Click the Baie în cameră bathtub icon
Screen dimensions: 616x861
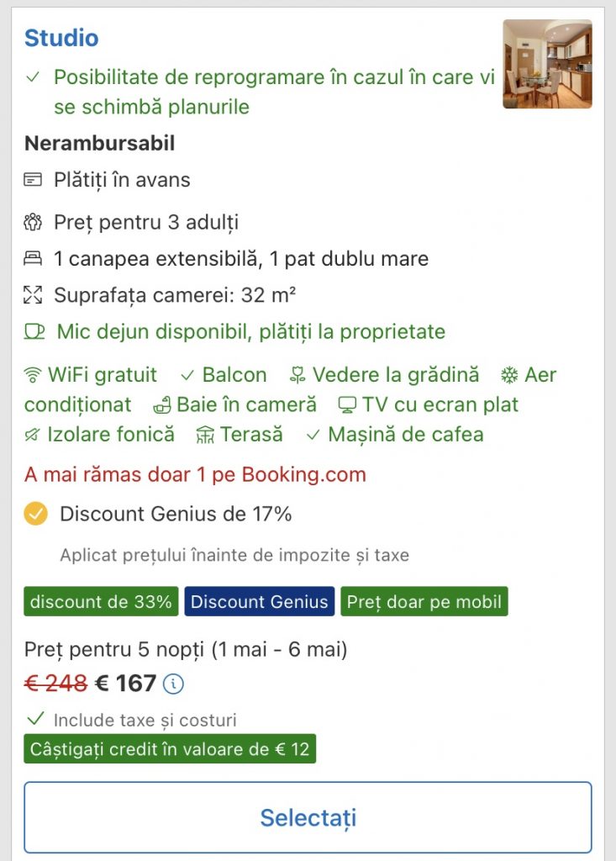point(162,405)
